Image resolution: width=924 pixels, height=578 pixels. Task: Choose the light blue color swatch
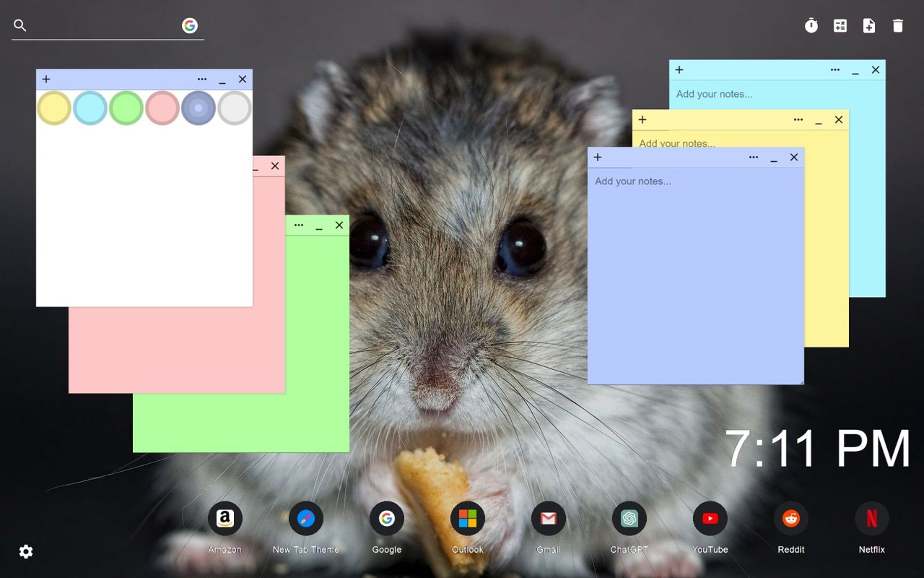[x=90, y=108]
